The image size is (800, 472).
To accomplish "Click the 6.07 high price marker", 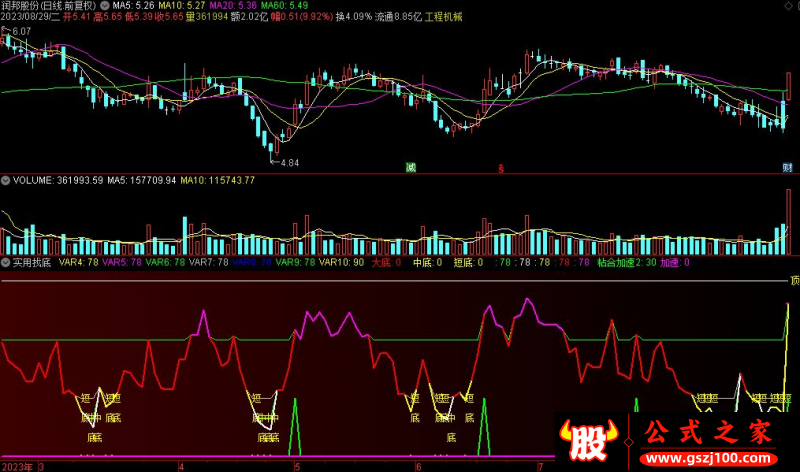I will pos(18,31).
